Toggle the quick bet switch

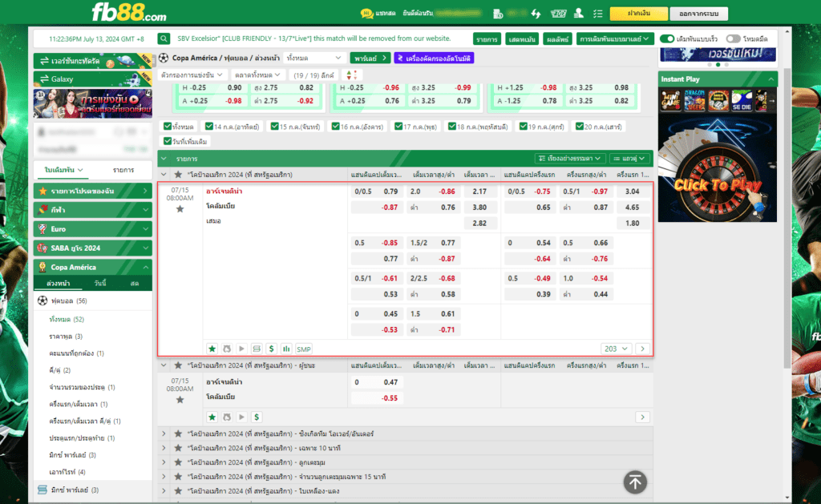pyautogui.click(x=666, y=38)
